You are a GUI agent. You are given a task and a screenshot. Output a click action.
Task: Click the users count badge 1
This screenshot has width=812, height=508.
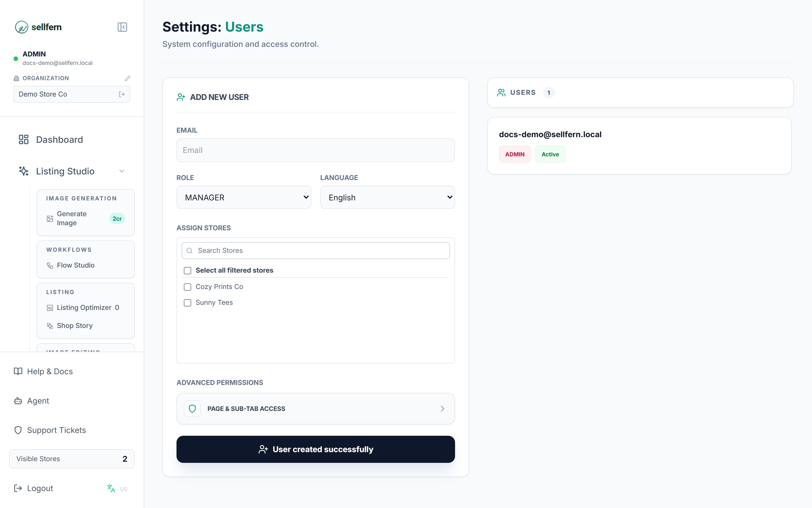pyautogui.click(x=549, y=93)
